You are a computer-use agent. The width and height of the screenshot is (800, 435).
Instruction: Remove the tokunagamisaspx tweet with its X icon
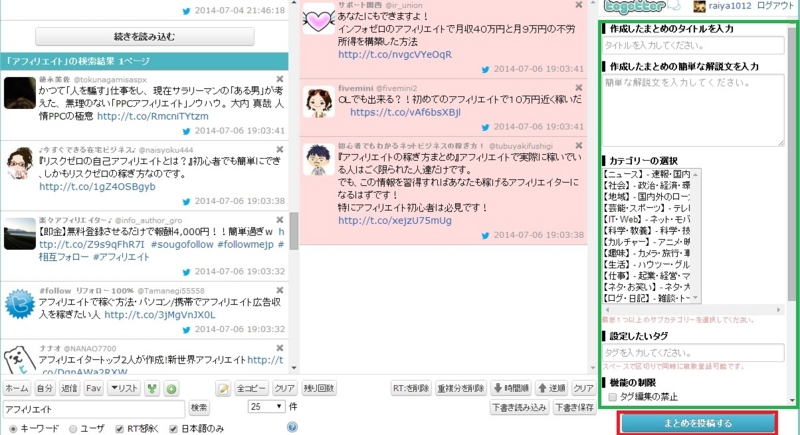(280, 79)
